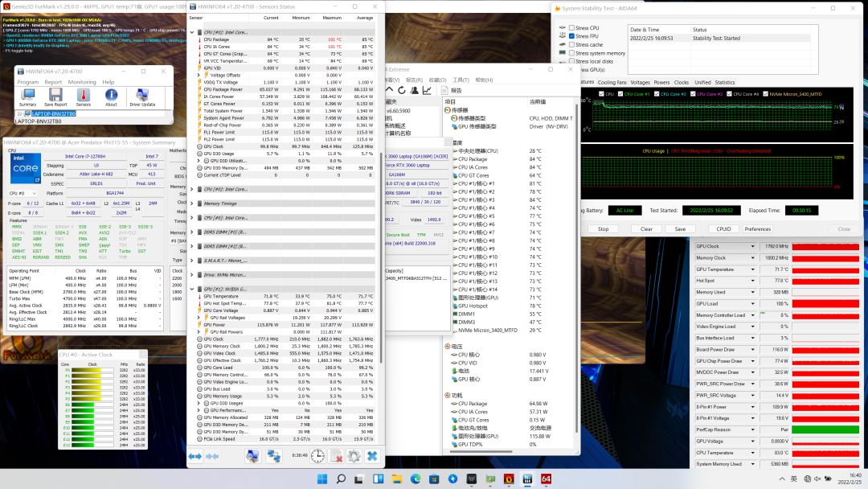Screen dimensions: 868x489
Task: Click the expand columns arrows in Sensors Status
Action: pyautogui.click(x=194, y=456)
